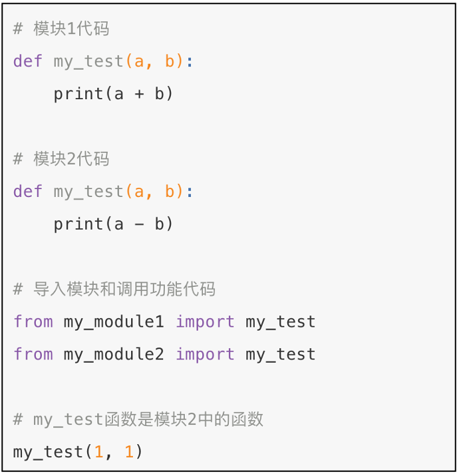Click the plus operator in print(a + b)
Viewport: 459px width, 476px height.
tap(139, 94)
